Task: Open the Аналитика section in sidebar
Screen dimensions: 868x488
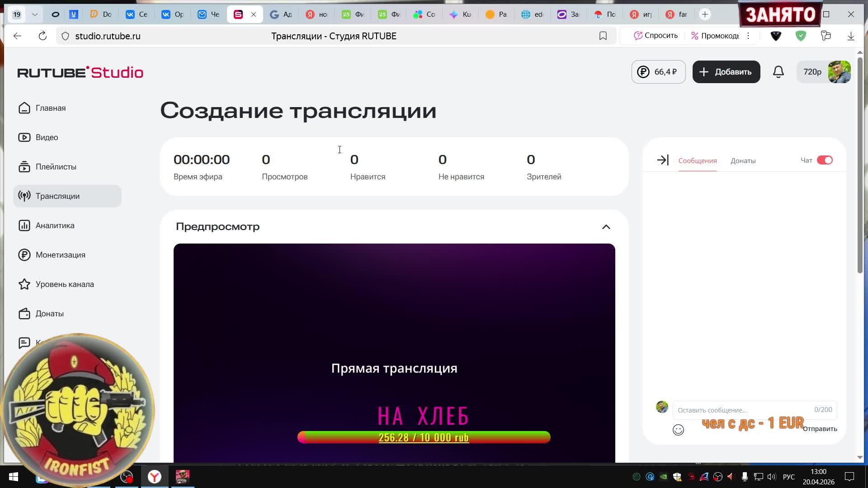Action: [x=54, y=225]
